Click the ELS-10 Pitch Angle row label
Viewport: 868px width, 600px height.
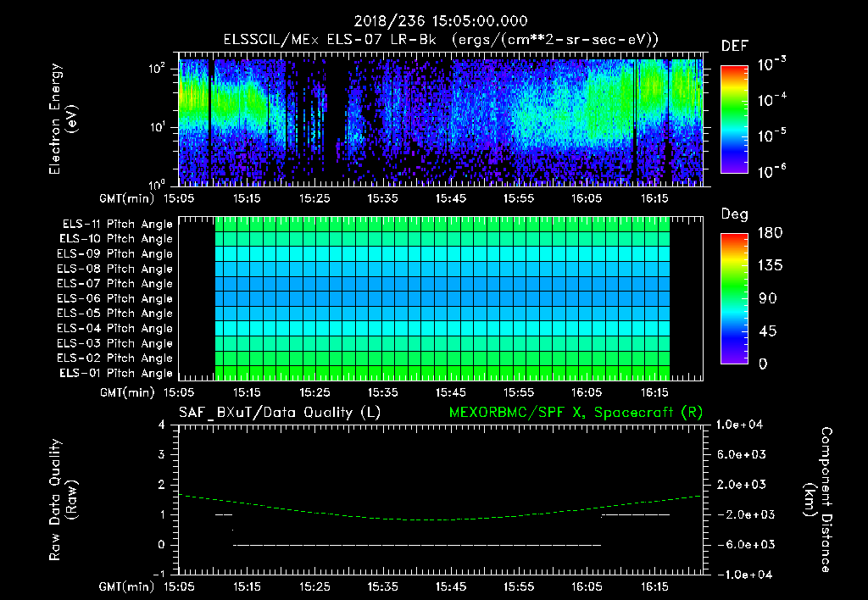[x=116, y=239]
